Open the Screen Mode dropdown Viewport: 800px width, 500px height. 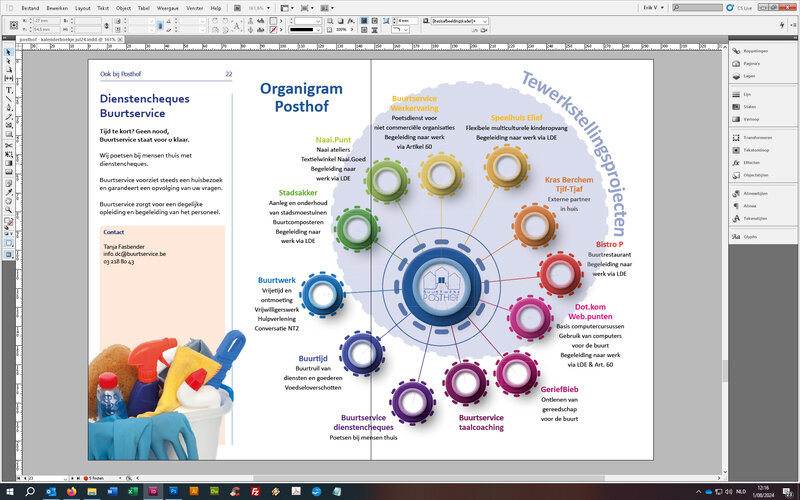point(305,8)
